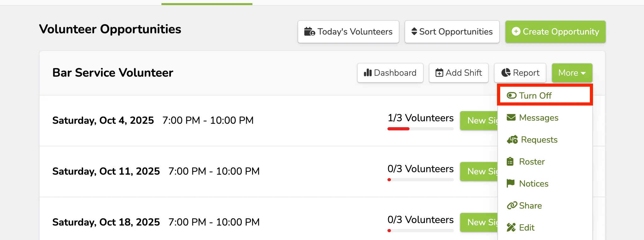Collapse the More dropdown menu
Image resolution: width=644 pixels, height=240 pixels.
pyautogui.click(x=572, y=73)
